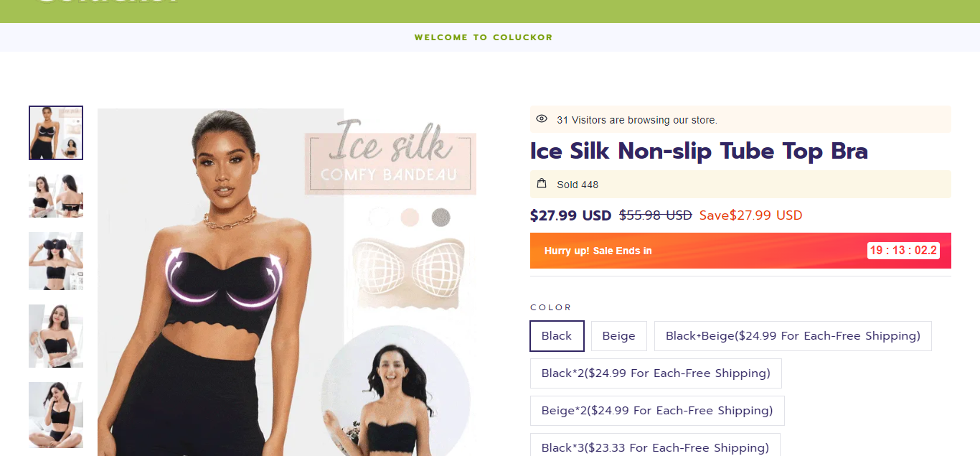Click the Ice Silk Non-slip Tube Top Bra title

(x=699, y=151)
